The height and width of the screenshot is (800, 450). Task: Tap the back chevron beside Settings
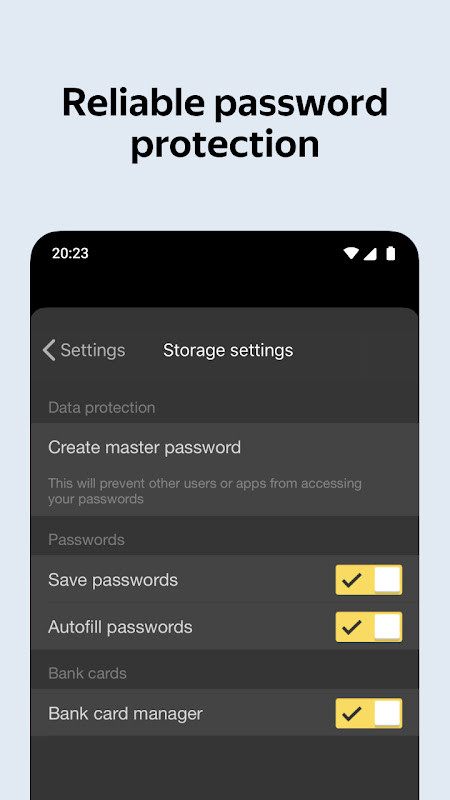[x=49, y=351]
